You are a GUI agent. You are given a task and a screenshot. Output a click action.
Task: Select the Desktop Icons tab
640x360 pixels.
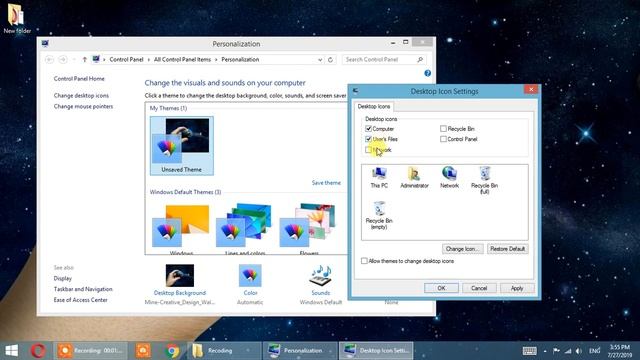(374, 107)
